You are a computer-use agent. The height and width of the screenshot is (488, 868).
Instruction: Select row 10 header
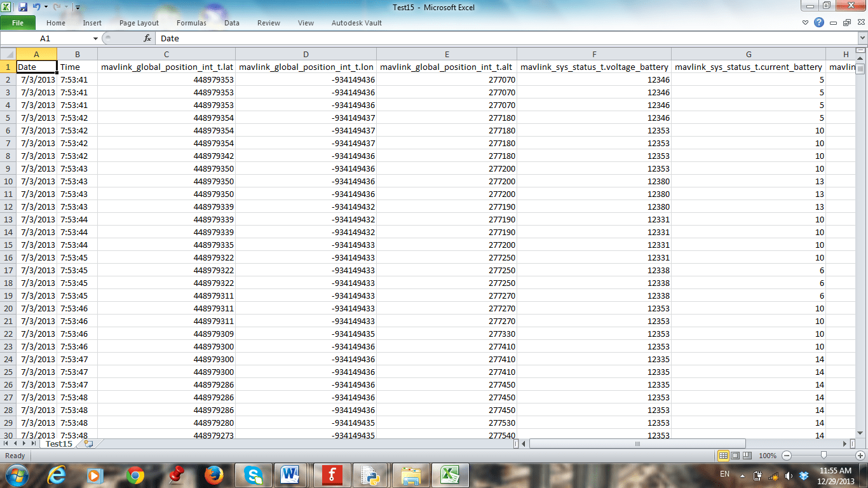point(8,181)
